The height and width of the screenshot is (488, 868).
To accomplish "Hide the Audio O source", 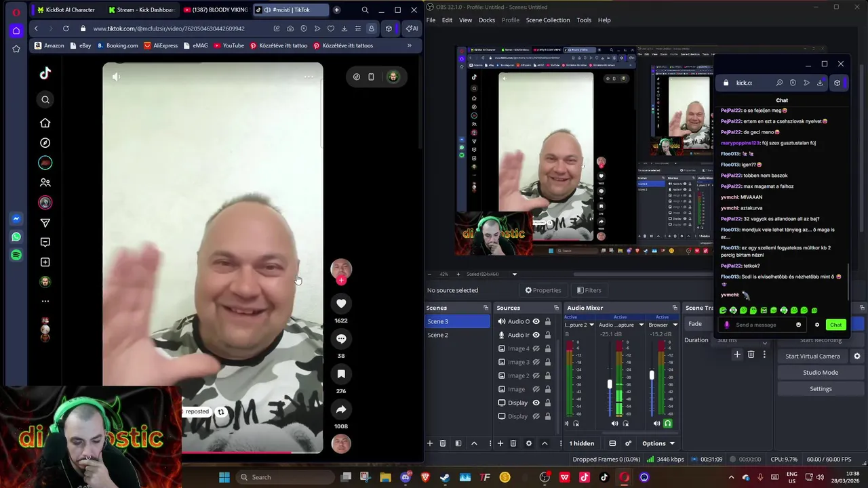I will point(536,321).
